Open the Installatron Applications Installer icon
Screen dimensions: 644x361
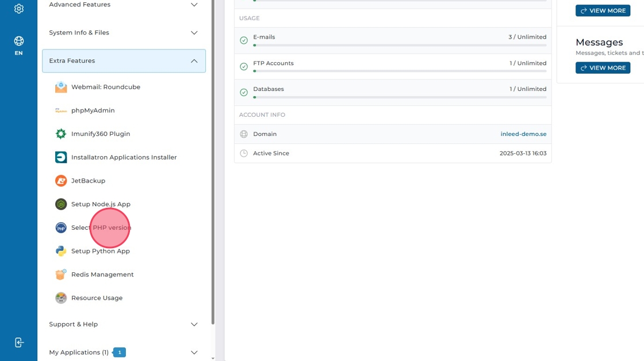(x=61, y=157)
